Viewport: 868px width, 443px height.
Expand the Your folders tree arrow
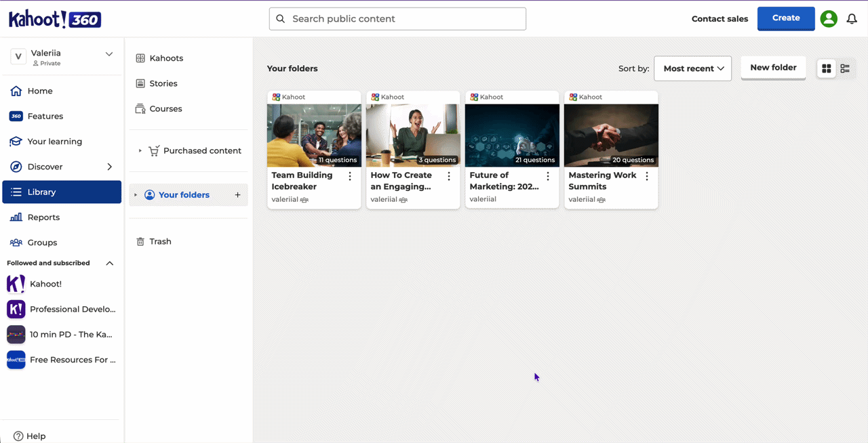coord(136,195)
